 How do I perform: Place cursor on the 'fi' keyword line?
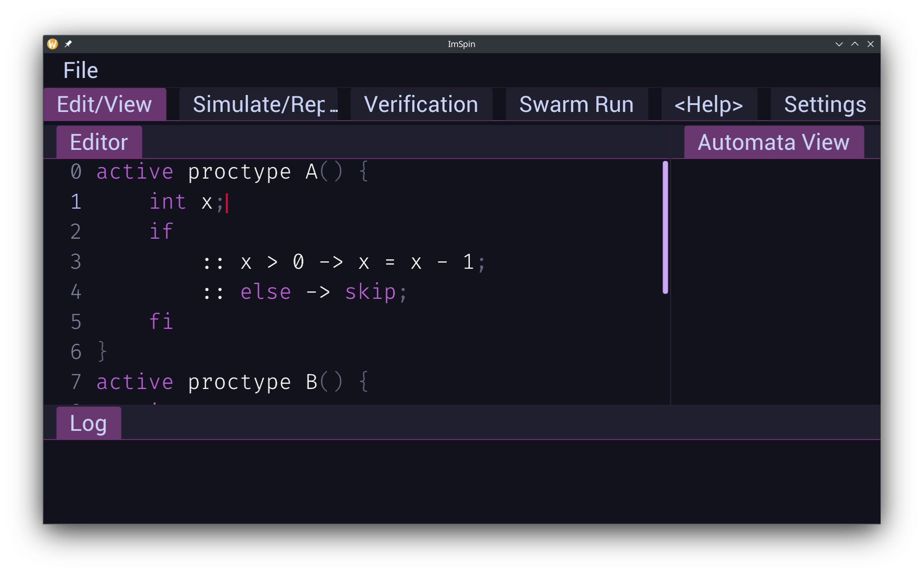(x=161, y=321)
